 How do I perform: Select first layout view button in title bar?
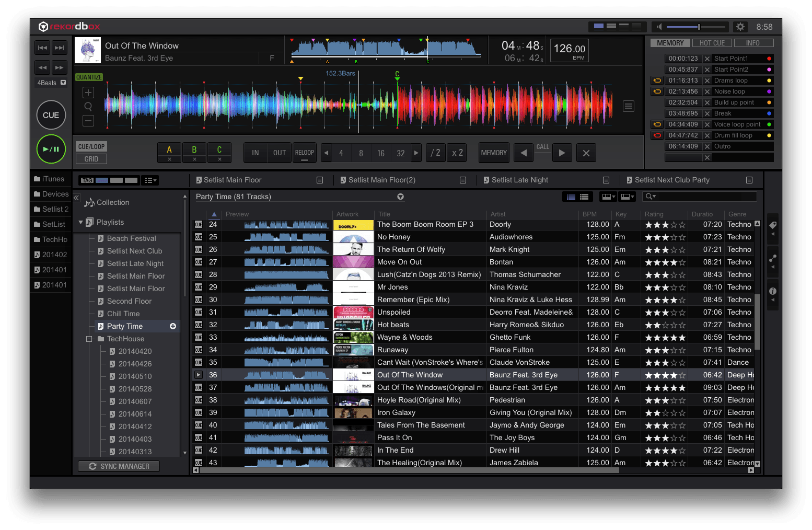click(599, 27)
